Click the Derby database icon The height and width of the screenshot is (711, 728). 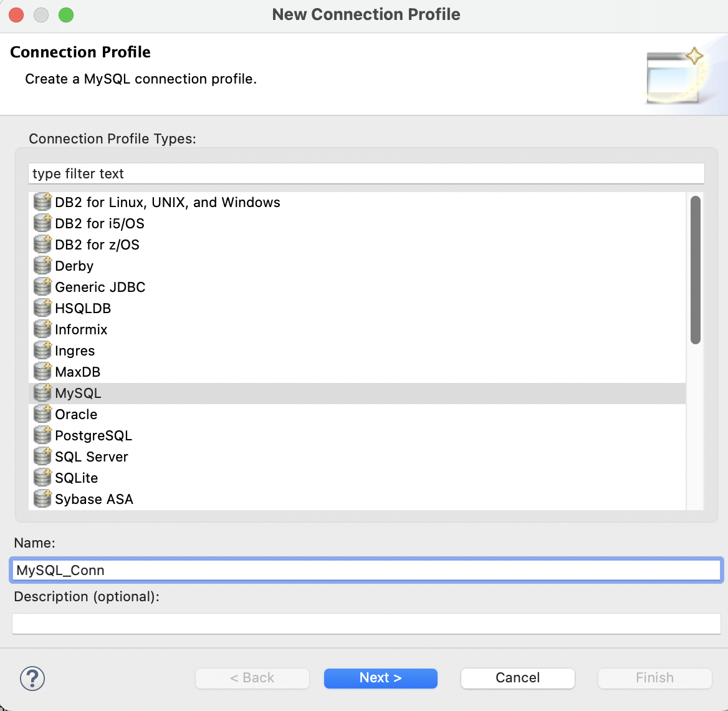tap(42, 266)
